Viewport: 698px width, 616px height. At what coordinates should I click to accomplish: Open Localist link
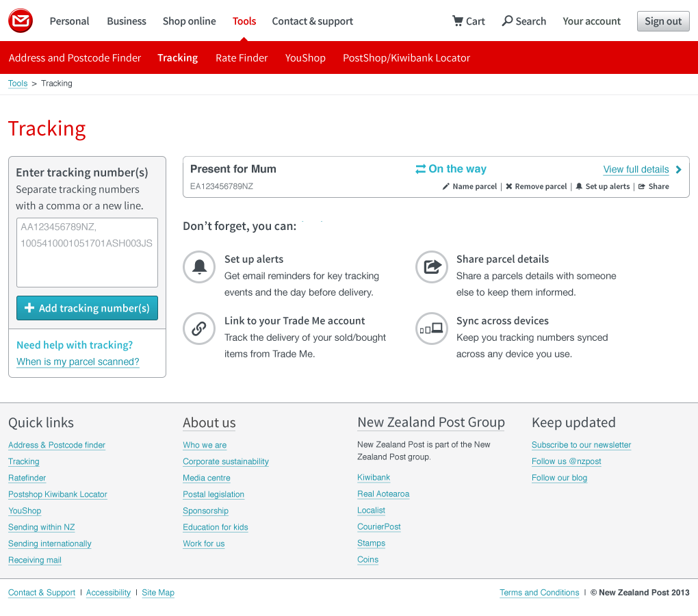pos(372,511)
